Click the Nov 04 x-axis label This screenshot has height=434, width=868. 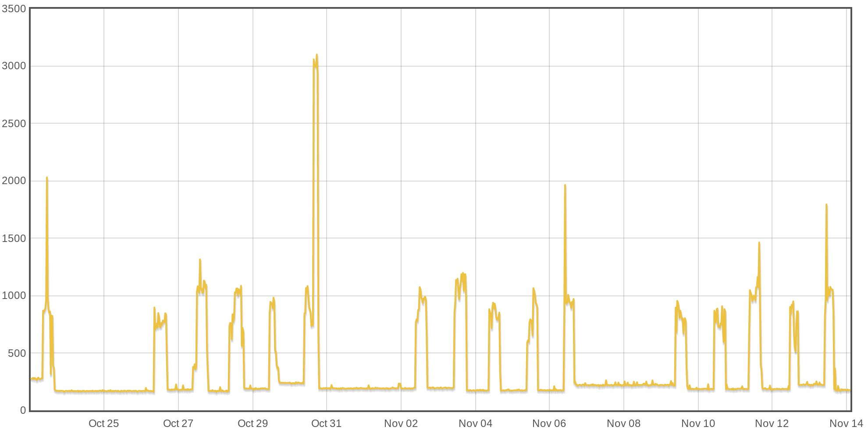point(475,424)
